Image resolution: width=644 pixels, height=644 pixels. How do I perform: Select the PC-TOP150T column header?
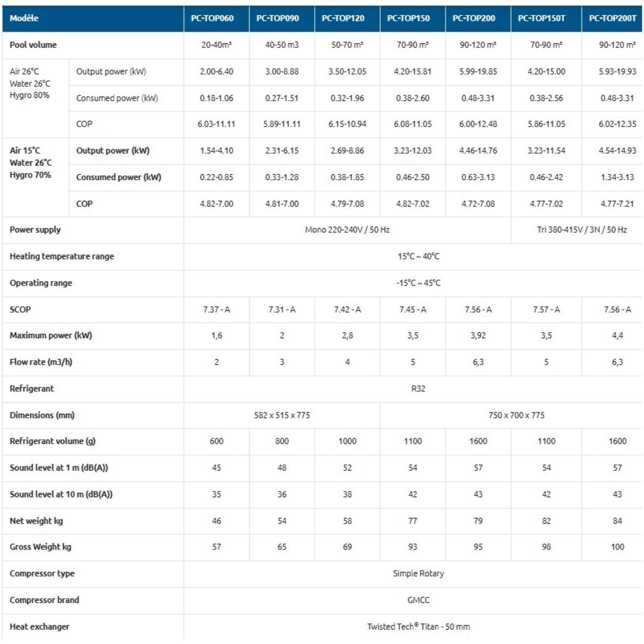541,18
